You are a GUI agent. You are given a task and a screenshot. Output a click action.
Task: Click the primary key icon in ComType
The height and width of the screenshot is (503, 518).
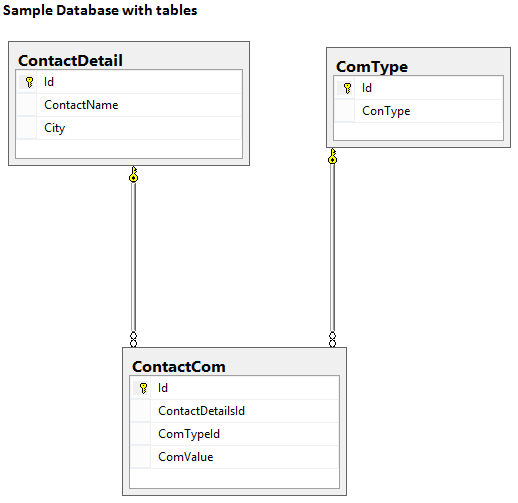(x=347, y=88)
